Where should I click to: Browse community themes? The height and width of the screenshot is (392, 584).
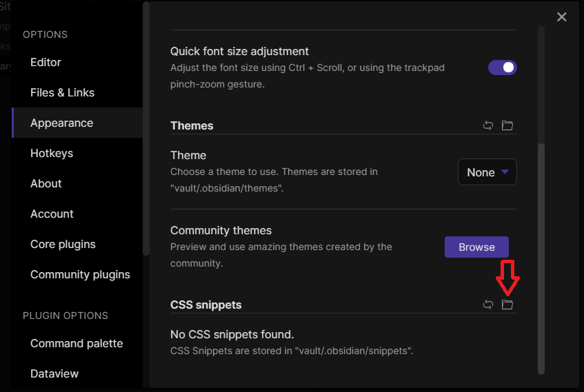(476, 247)
